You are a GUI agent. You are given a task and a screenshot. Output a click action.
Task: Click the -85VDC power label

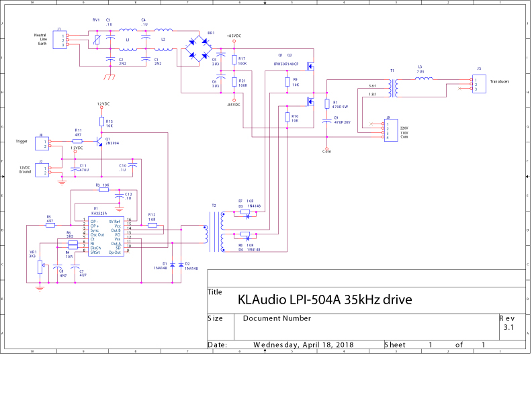click(x=234, y=105)
